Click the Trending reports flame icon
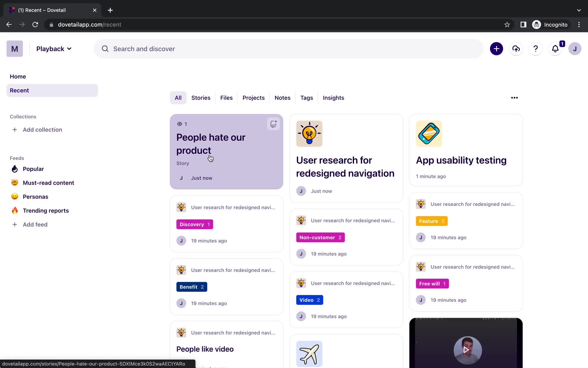The width and height of the screenshot is (588, 368). (x=15, y=211)
